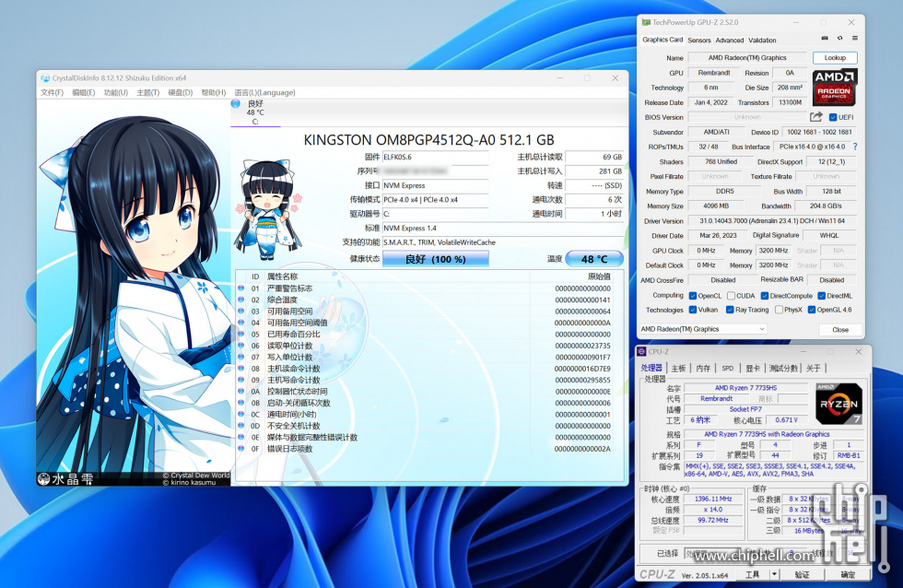This screenshot has width=903, height=588.
Task: Select the Graphics Card tab in GPU-Z
Action: (663, 40)
